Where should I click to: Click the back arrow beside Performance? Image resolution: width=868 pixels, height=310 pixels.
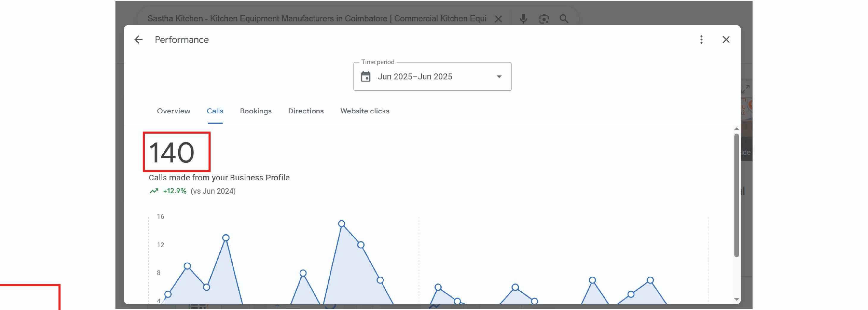click(x=138, y=40)
